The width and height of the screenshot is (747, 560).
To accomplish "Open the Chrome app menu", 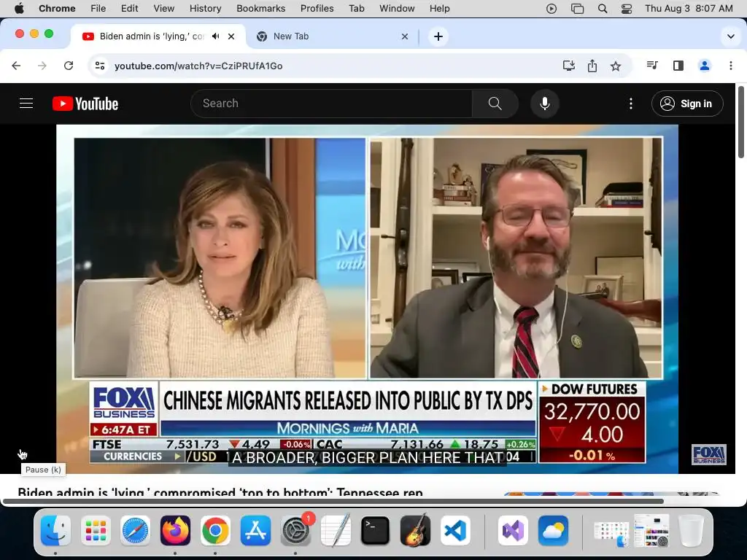I will 57,8.
